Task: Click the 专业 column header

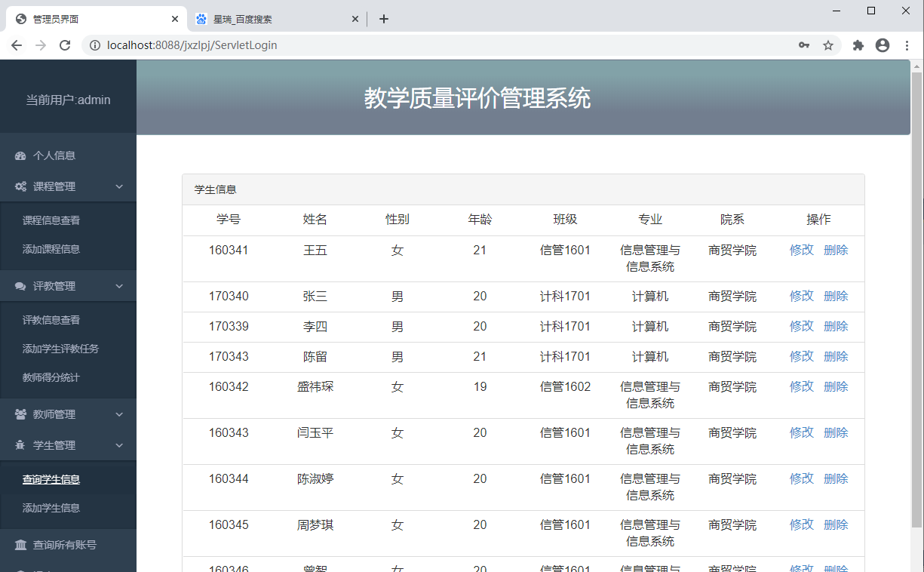Action: (x=650, y=220)
